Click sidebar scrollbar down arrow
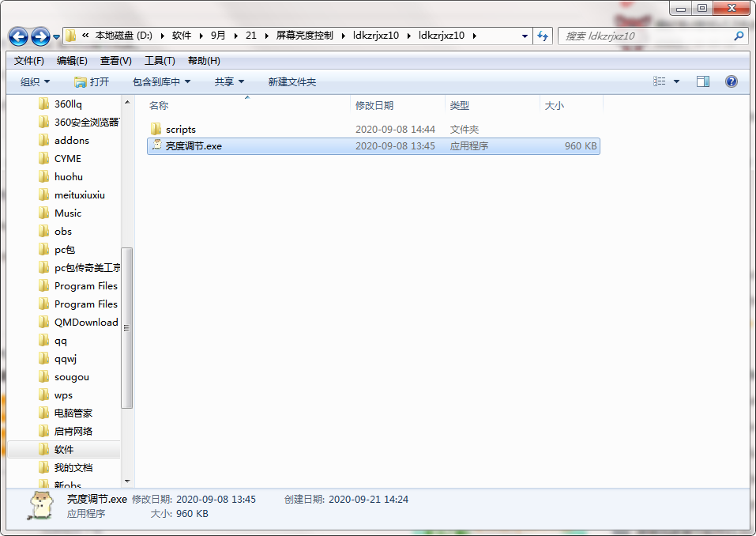Viewport: 756px width, 536px height. 127,481
